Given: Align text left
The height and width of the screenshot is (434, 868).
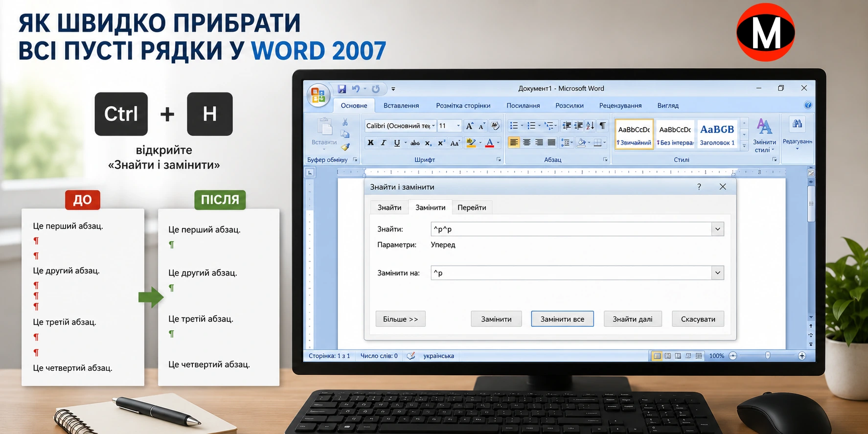Looking at the screenshot, I should [514, 142].
